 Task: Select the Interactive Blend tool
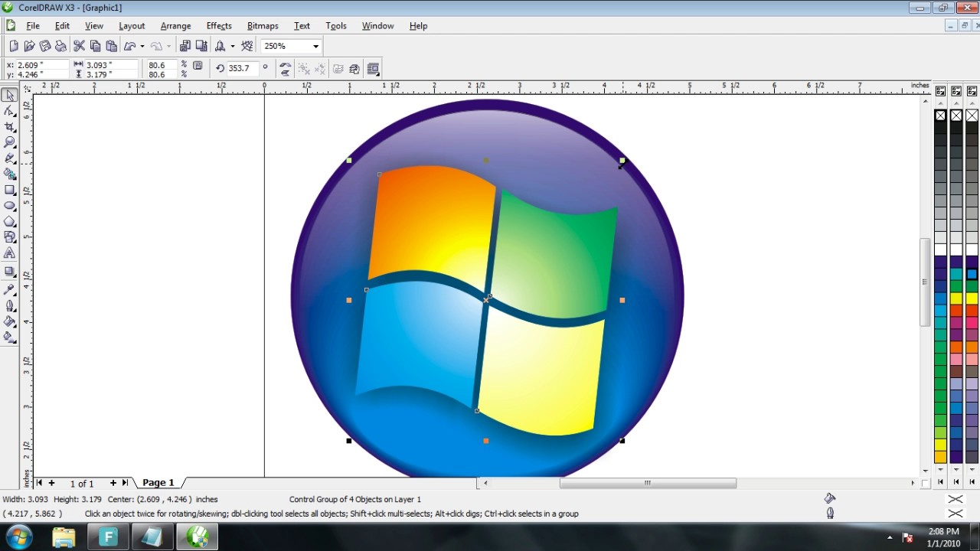point(9,272)
